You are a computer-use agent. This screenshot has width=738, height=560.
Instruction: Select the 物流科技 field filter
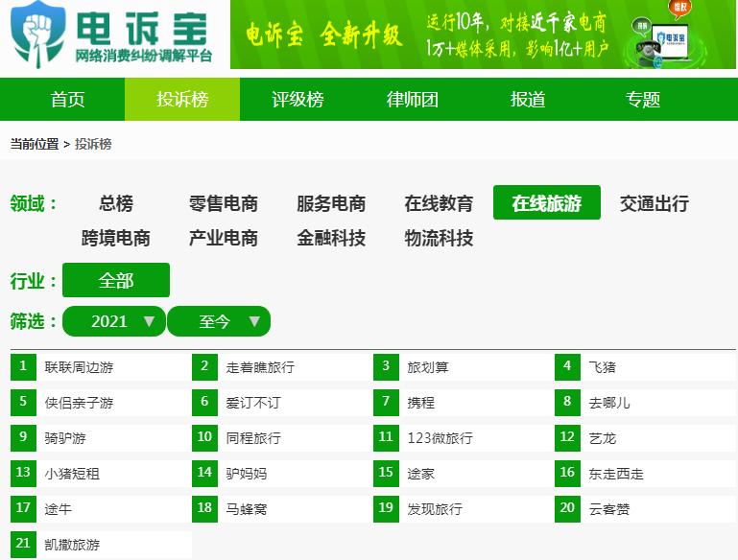pos(439,238)
